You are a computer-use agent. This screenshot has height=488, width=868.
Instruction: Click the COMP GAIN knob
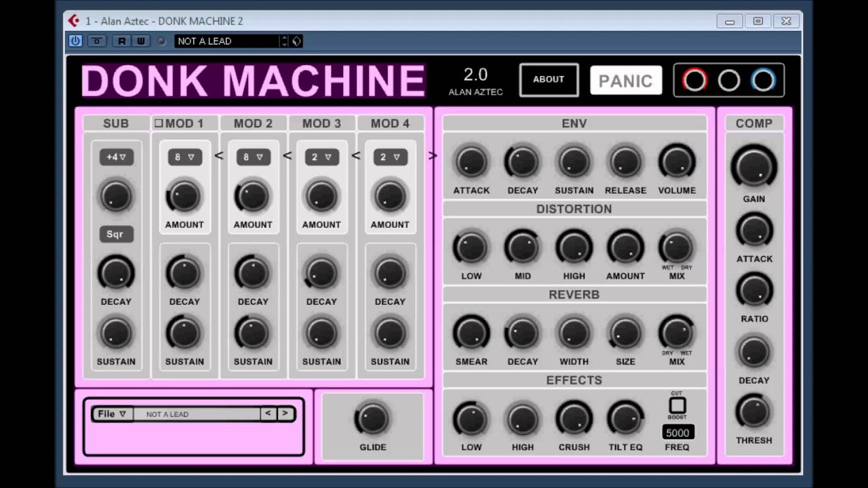[754, 166]
